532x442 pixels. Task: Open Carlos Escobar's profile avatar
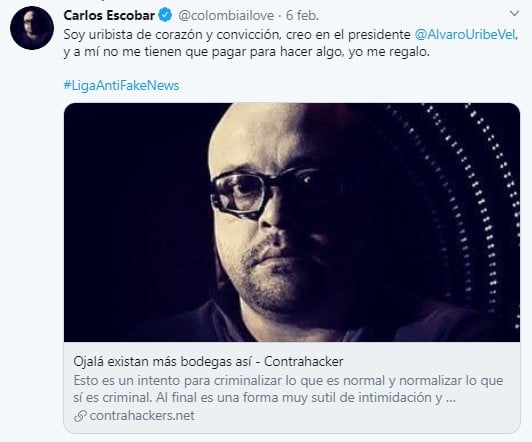pos(32,28)
